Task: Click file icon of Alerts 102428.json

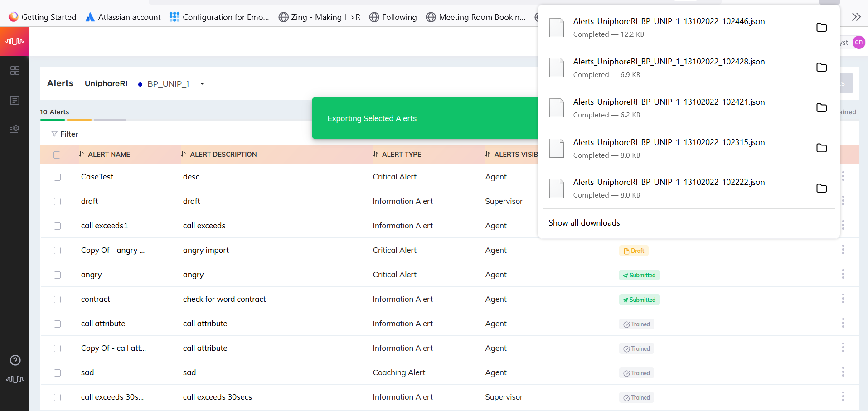Action: pos(557,68)
